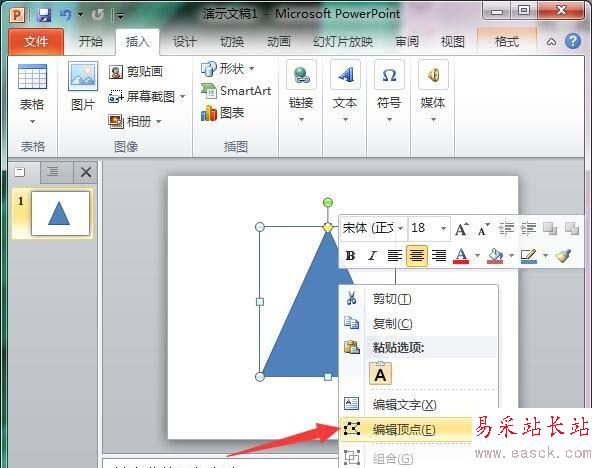592x468 pixels.
Task: Insert a Picture via the 图片 icon
Action: click(x=83, y=76)
